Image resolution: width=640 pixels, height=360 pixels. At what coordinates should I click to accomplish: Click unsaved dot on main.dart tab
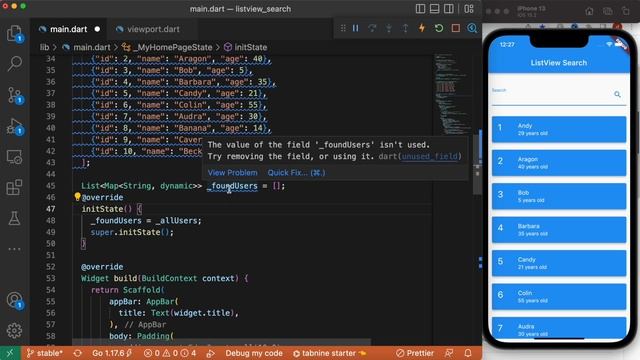(x=97, y=29)
